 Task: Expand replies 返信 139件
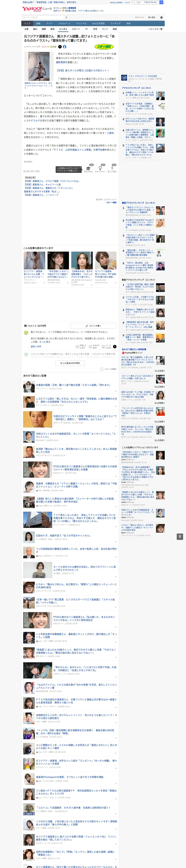36,346
